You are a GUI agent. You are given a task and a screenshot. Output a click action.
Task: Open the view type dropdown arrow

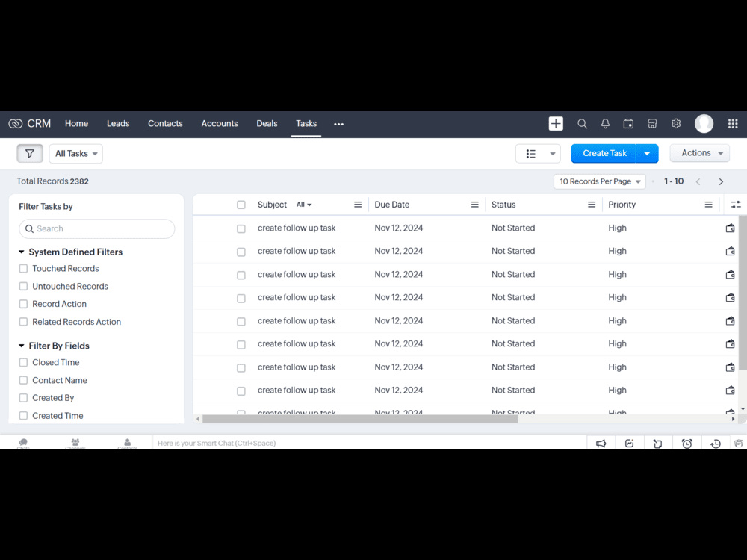[553, 153]
